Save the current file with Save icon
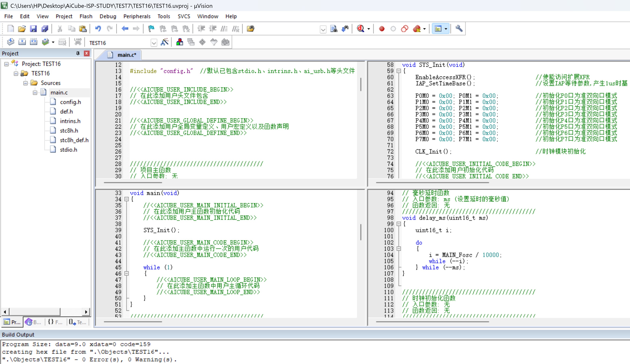 [x=33, y=29]
